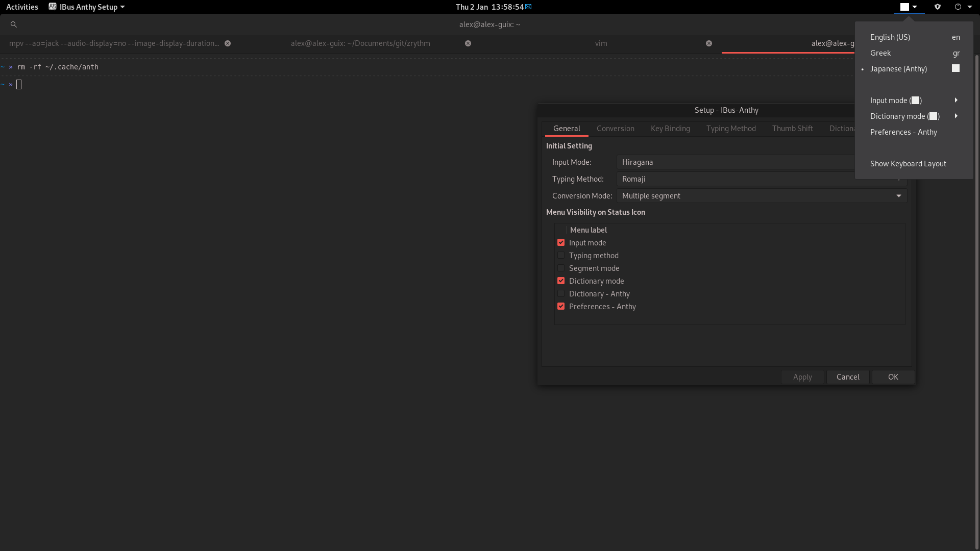Enable the Typing method checkbox
This screenshot has height=551, width=980.
click(561, 256)
